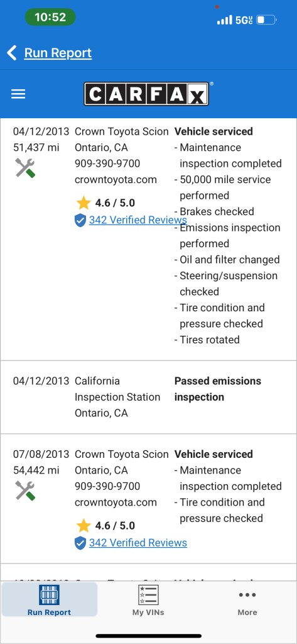Open 342 Verified Reviews link in 07/08/2013 entry
The width and height of the screenshot is (297, 644).
point(138,543)
